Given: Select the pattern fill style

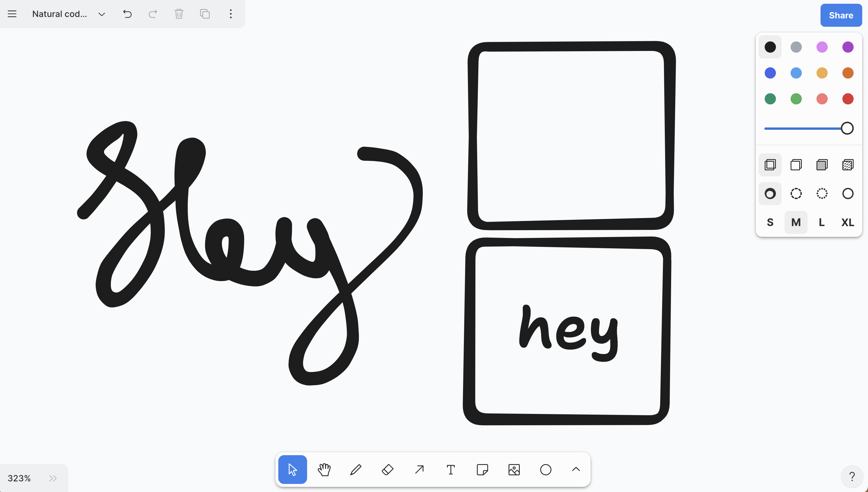Looking at the screenshot, I should [x=847, y=165].
